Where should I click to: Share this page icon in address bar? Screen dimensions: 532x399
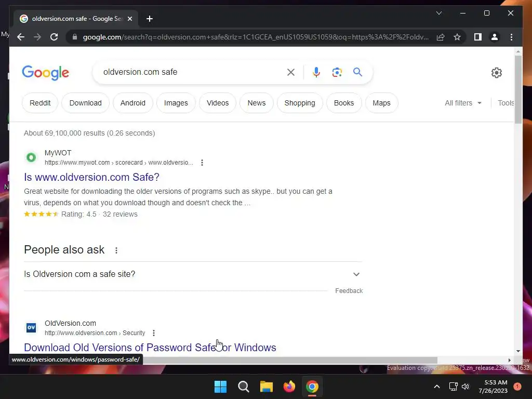pyautogui.click(x=441, y=37)
